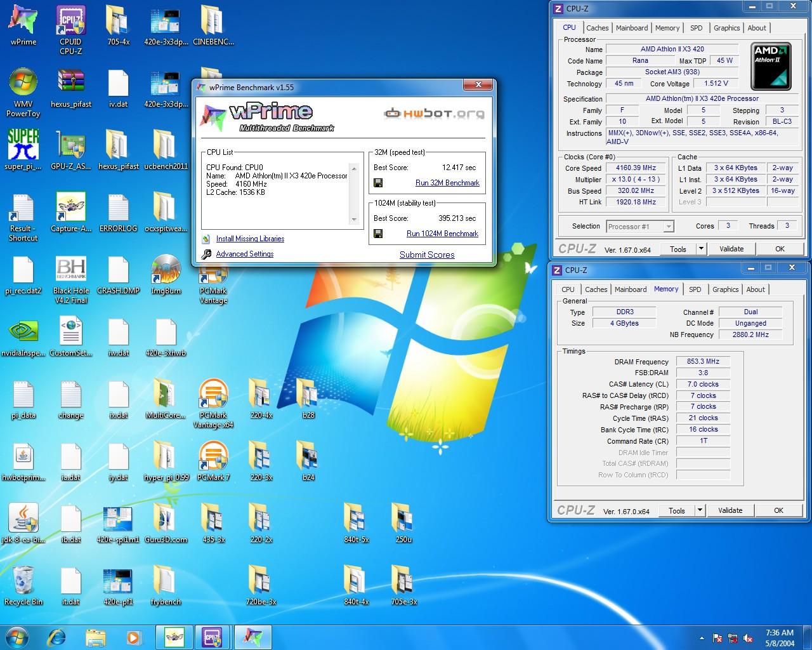Click the hwbot.org logo in wPrime
This screenshot has width=812, height=650.
435,114
